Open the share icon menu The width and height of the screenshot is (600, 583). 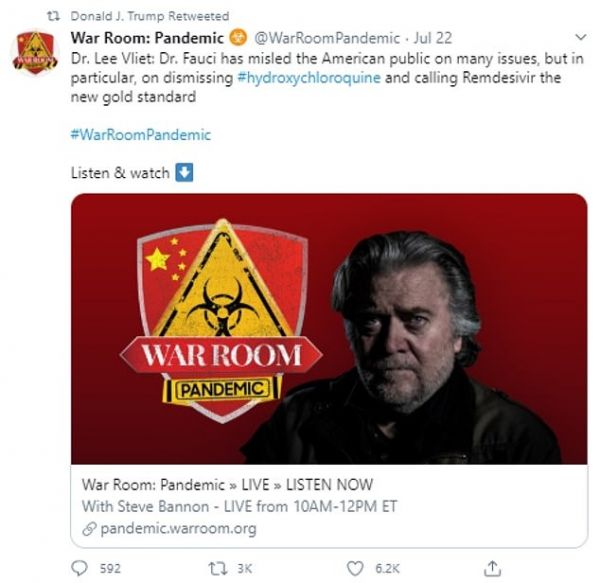pyautogui.click(x=491, y=567)
